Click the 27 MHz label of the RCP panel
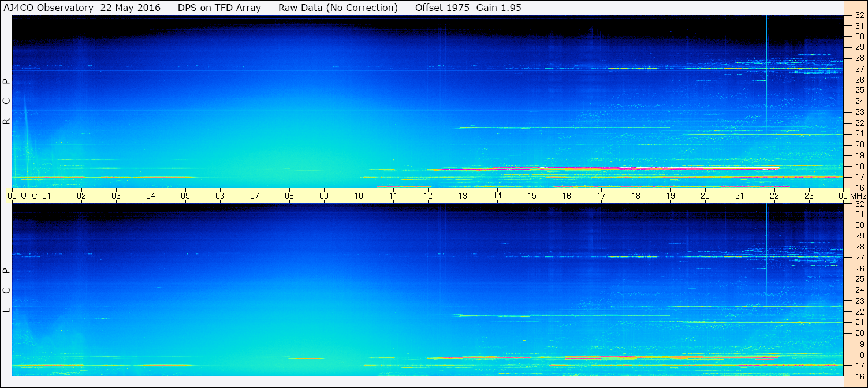Image resolution: width=868 pixels, height=388 pixels. coord(859,69)
